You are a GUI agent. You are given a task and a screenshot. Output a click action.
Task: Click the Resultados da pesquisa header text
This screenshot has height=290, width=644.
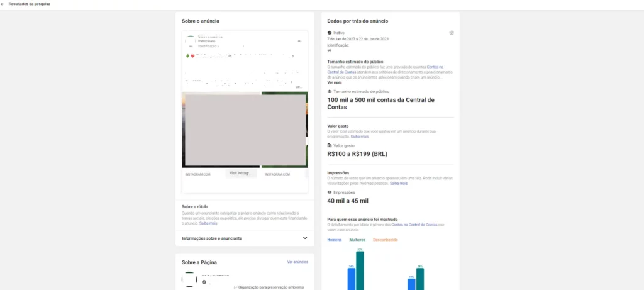coord(30,4)
